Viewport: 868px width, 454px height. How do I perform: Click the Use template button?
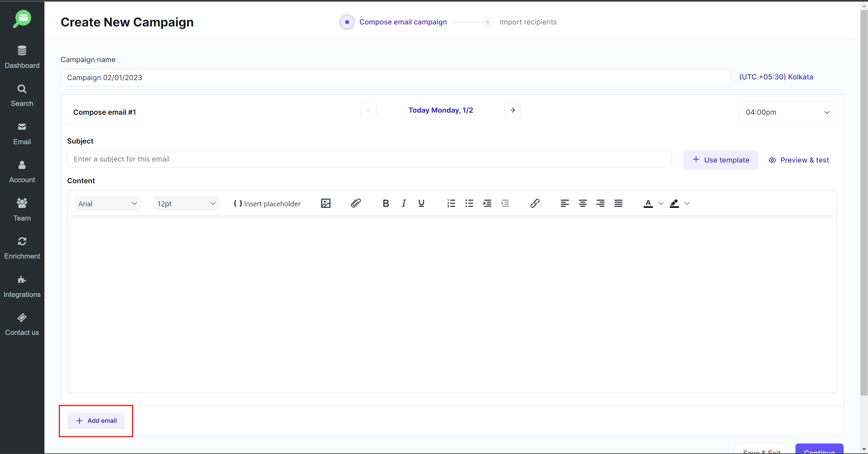click(x=721, y=160)
